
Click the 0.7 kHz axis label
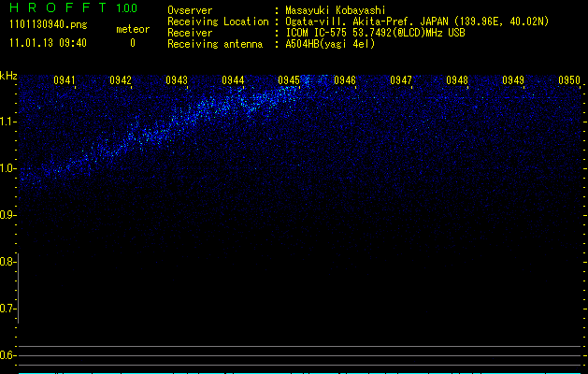coord(7,309)
